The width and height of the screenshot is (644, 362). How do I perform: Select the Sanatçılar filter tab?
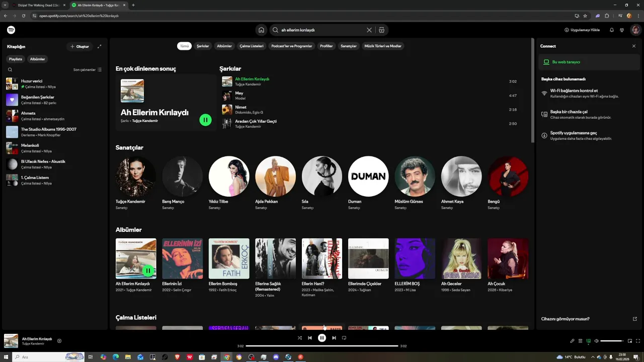(x=349, y=46)
